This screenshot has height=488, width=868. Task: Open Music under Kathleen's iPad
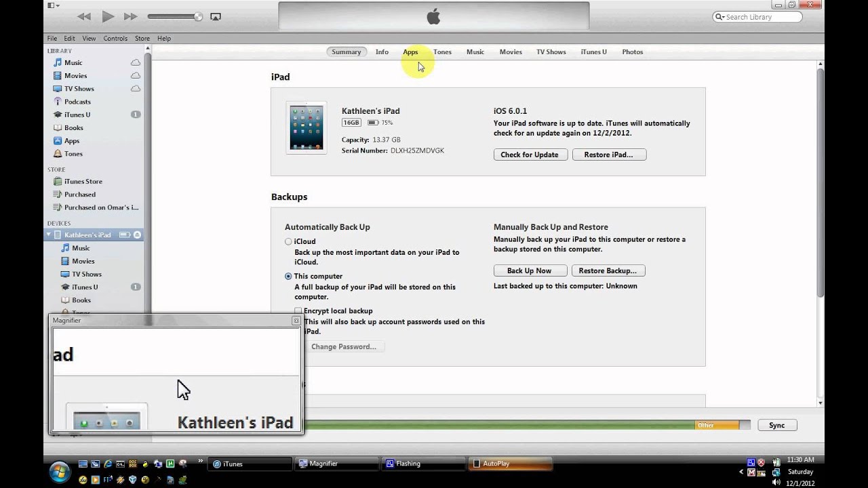tap(81, 248)
